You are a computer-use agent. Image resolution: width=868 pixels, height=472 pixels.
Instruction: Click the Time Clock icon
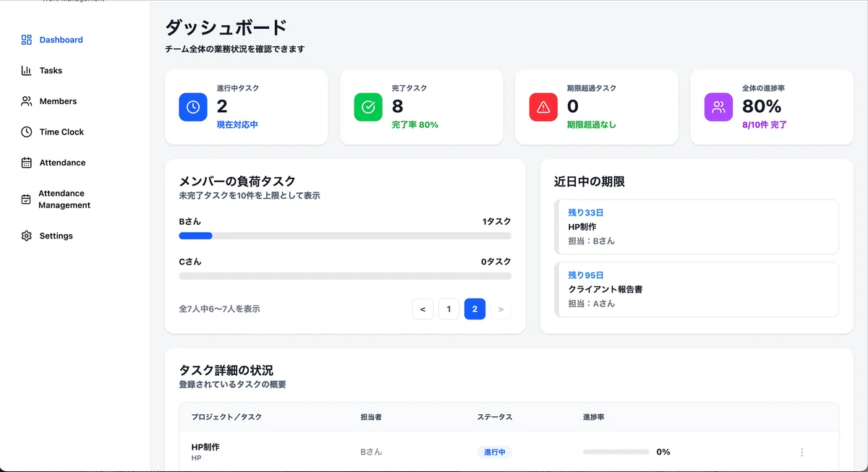[x=27, y=132]
